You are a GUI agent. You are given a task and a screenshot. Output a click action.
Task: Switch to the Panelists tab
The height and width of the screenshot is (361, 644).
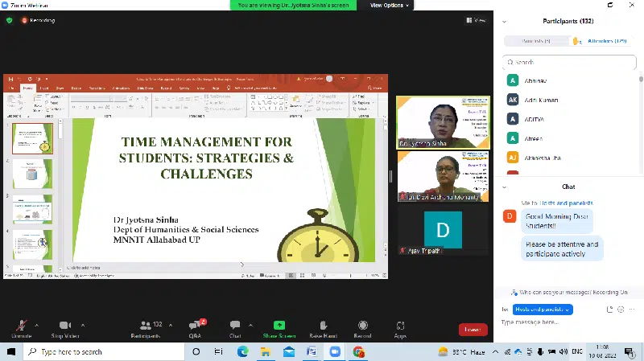(x=536, y=40)
